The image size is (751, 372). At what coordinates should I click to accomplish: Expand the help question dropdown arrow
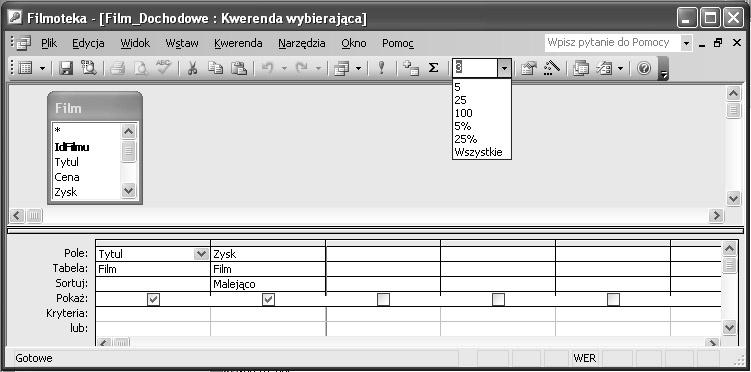point(687,43)
